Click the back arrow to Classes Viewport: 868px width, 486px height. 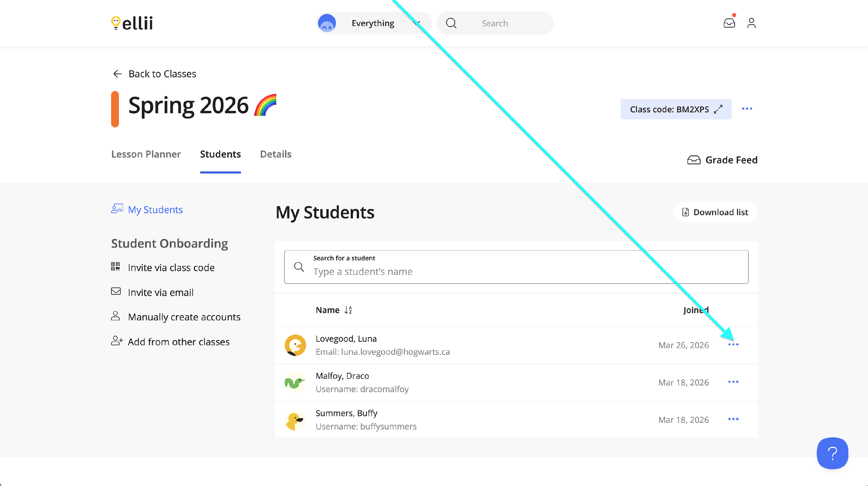pyautogui.click(x=117, y=74)
